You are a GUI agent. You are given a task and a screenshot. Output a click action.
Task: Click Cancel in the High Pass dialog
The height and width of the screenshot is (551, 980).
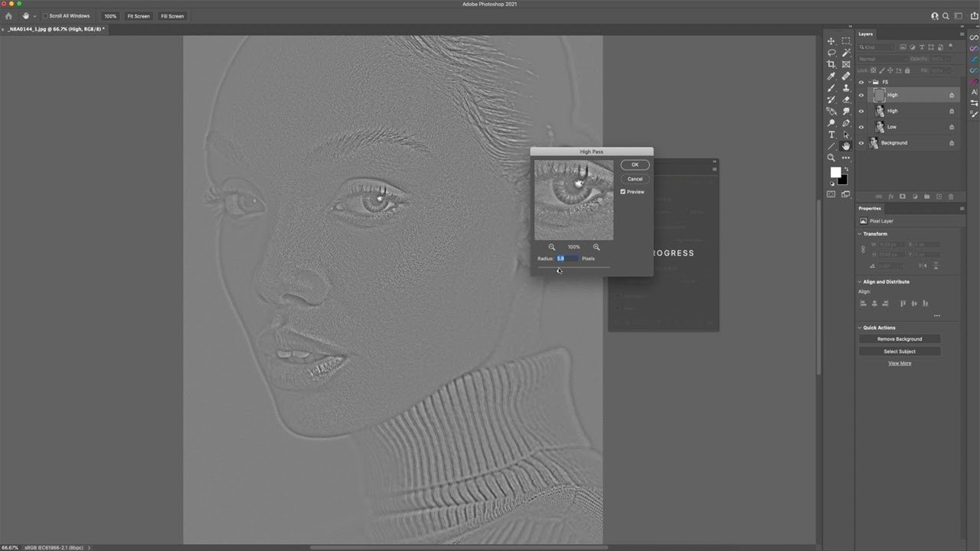(635, 179)
